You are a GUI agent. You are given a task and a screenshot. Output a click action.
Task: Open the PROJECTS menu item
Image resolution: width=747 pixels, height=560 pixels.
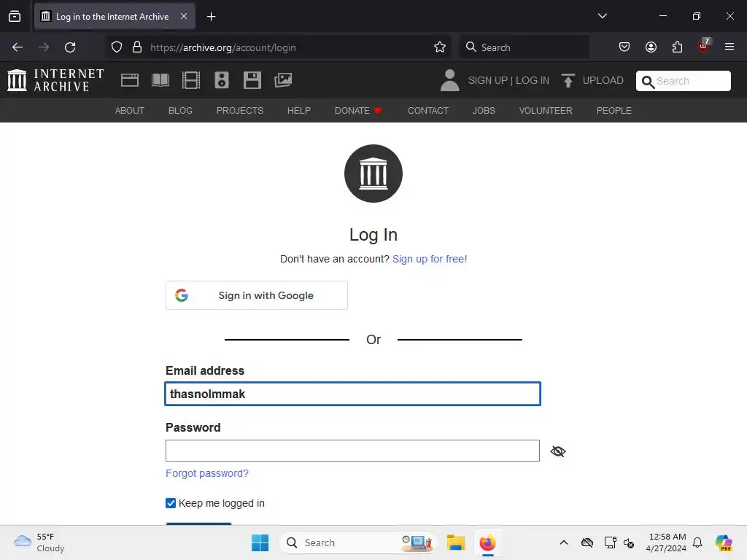pos(239,111)
